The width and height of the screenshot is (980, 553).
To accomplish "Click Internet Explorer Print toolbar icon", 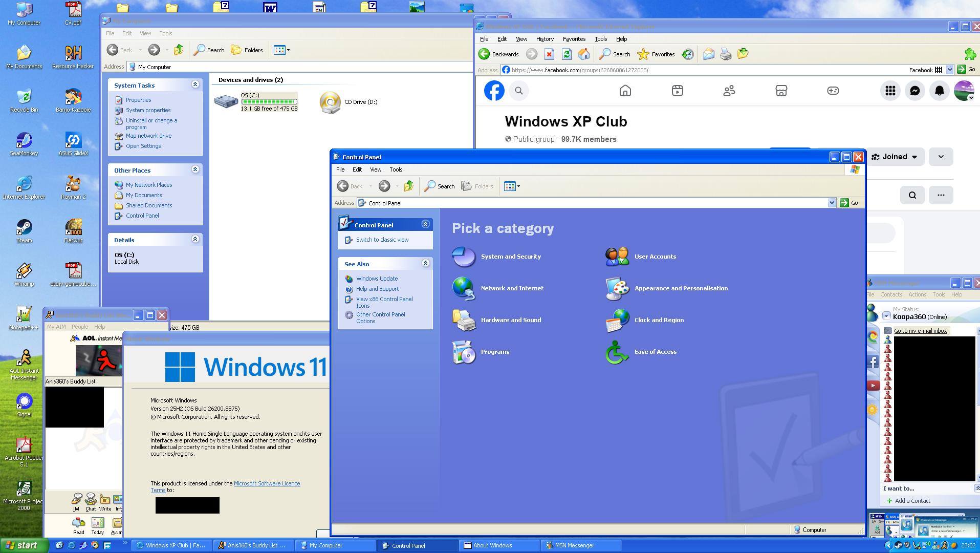I will click(726, 54).
